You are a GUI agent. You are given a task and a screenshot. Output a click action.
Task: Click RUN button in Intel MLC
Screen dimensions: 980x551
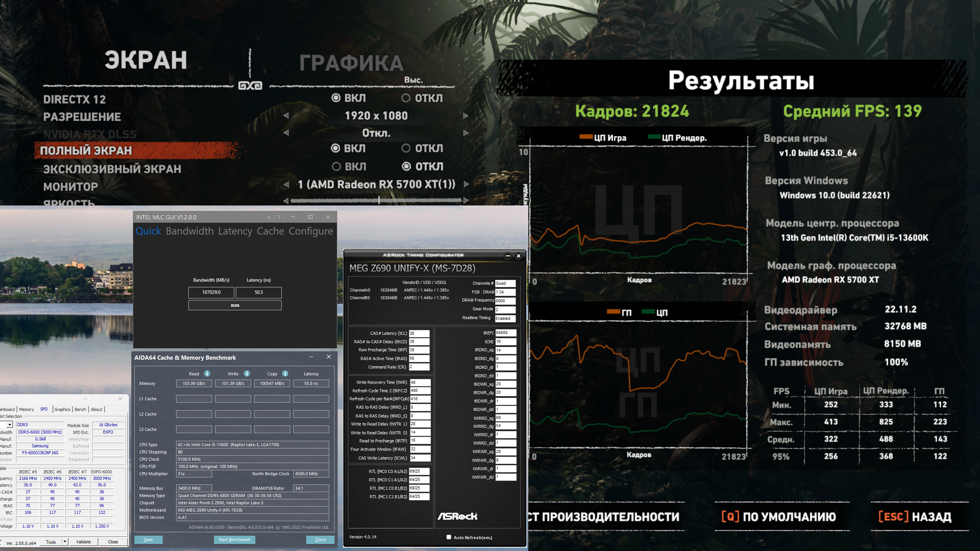(235, 305)
